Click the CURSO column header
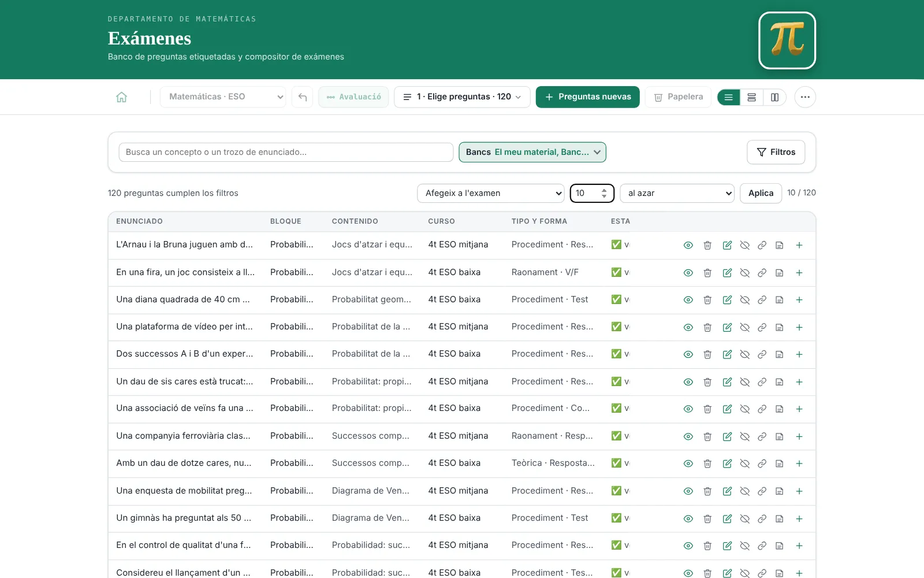924x578 pixels. coord(441,221)
